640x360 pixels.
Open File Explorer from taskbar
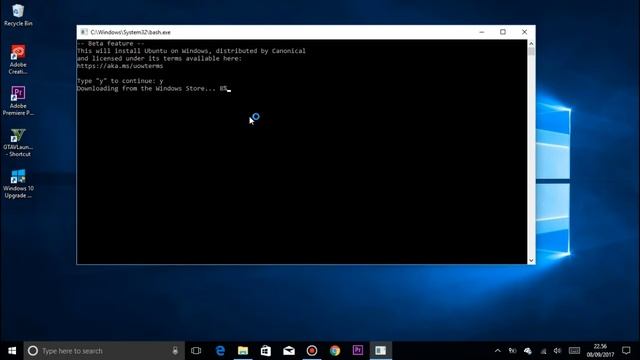pyautogui.click(x=243, y=351)
